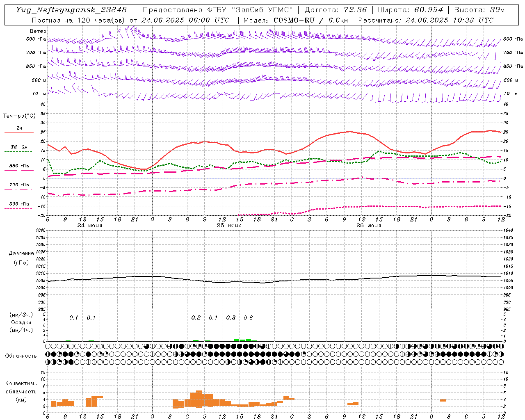Click the 'Ветер' wind panel label
The width and height of the screenshot is (525, 420).
point(38,31)
